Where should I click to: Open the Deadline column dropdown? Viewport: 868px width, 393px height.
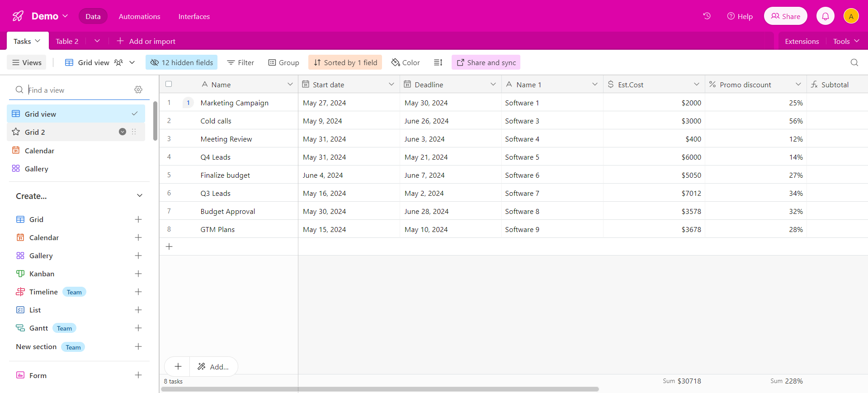493,85
